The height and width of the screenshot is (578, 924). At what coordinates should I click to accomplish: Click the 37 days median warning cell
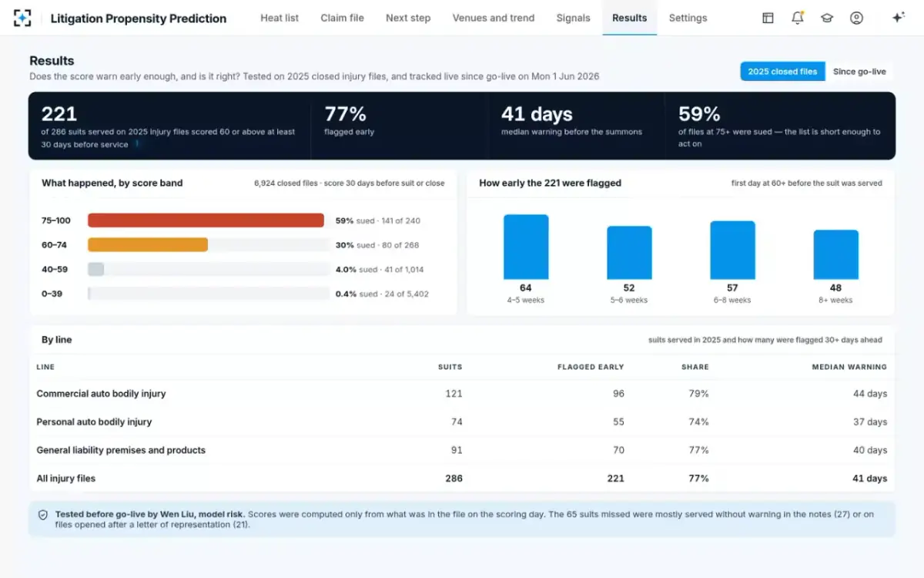pos(870,422)
